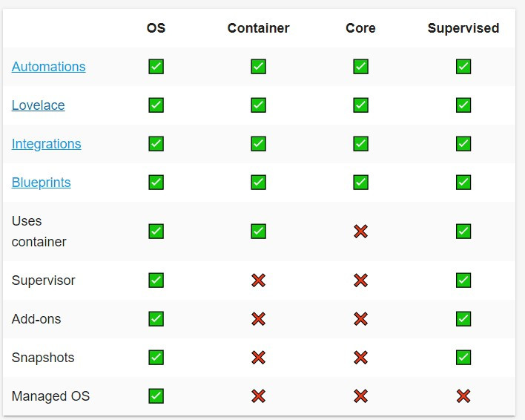Click the red X for Container Add-ons

pos(258,319)
